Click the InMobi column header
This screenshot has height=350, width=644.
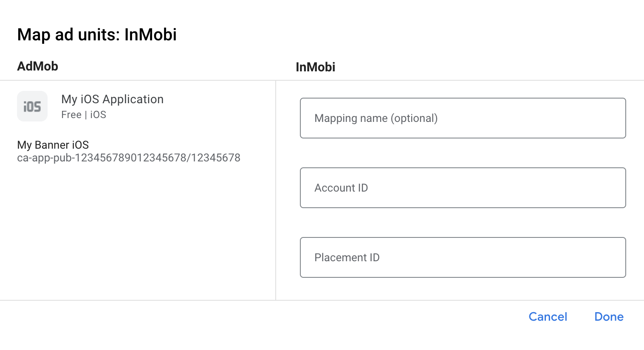(316, 67)
